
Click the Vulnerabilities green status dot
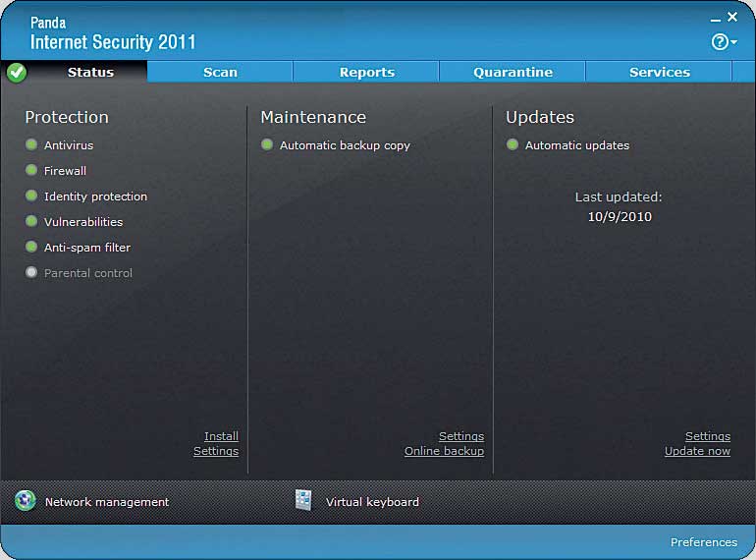pos(31,221)
